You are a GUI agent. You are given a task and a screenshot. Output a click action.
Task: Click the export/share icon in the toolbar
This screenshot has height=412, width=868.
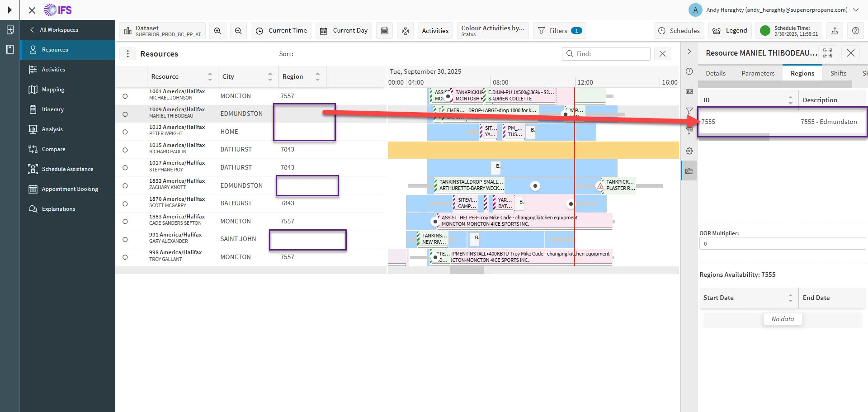pyautogui.click(x=835, y=31)
